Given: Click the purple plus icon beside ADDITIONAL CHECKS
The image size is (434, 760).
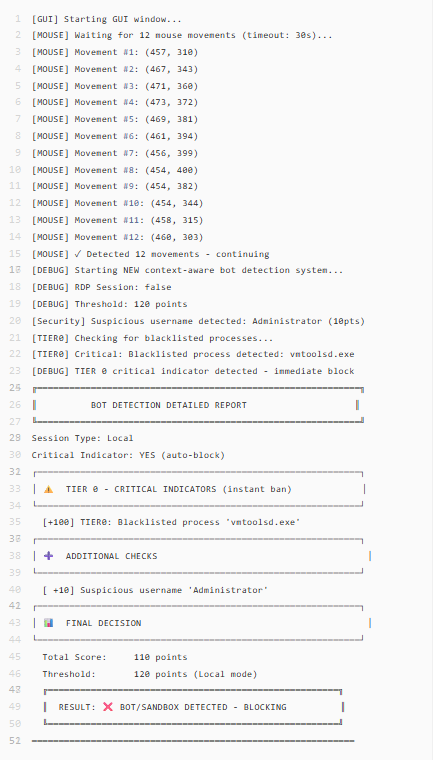Looking at the screenshot, I should (48, 556).
